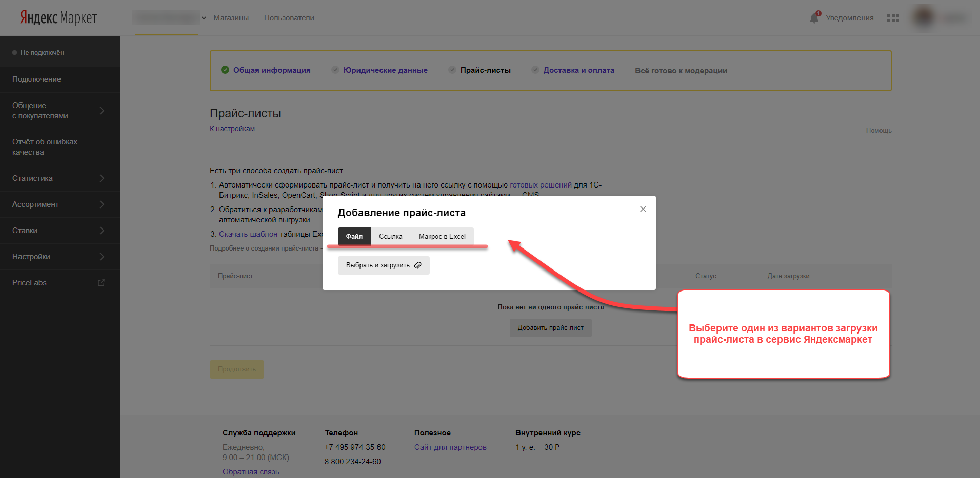980x478 pixels.
Task: Go to Юридические данные step
Action: click(x=386, y=70)
